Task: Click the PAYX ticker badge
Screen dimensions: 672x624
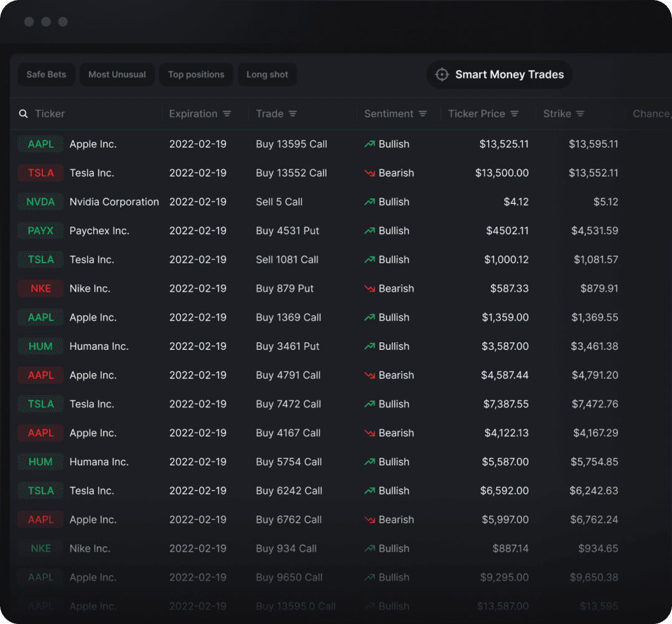Action: (40, 231)
